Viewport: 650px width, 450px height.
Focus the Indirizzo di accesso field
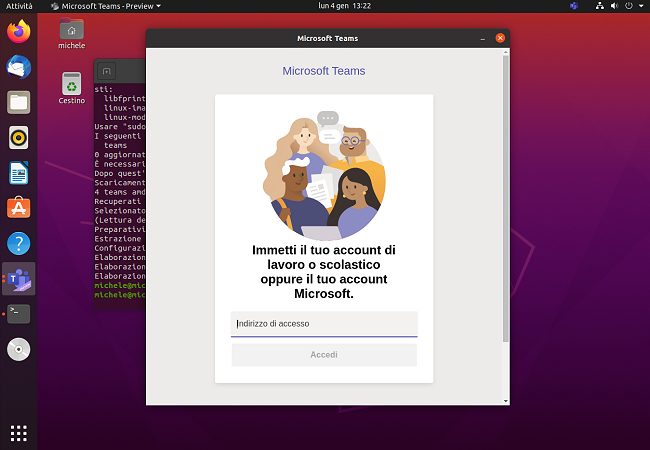click(x=324, y=324)
